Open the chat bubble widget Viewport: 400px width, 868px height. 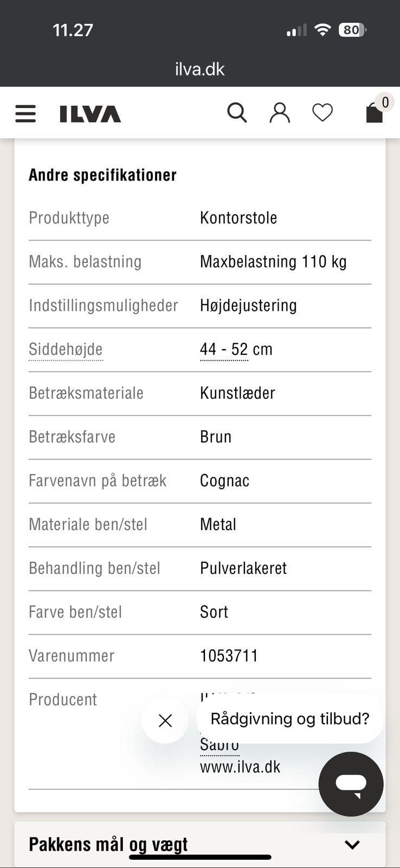(351, 784)
